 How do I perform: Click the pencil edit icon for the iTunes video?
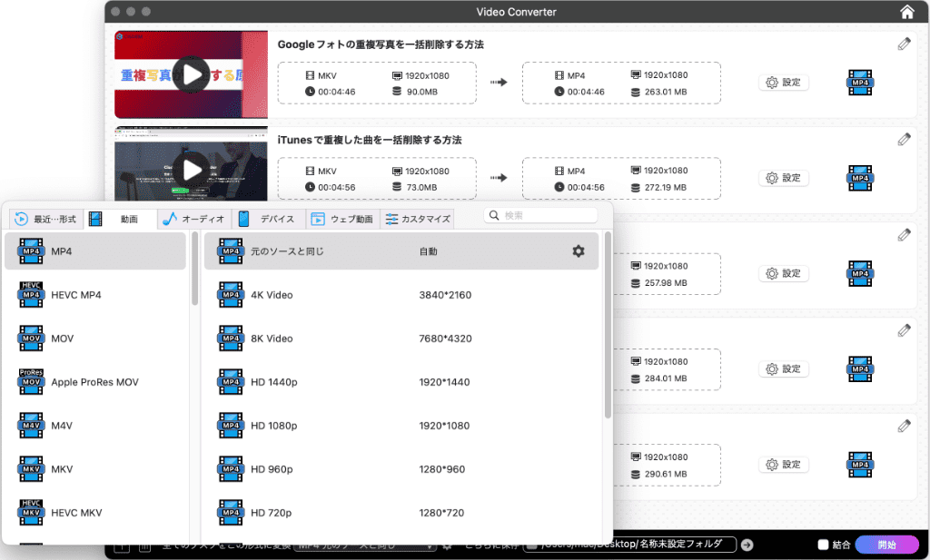[x=904, y=139]
